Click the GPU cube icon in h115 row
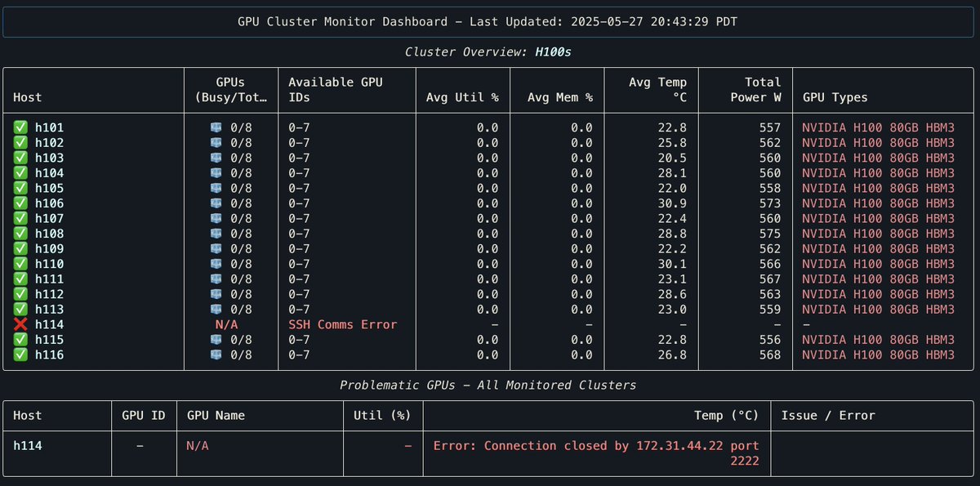Image resolution: width=980 pixels, height=486 pixels. coord(216,340)
